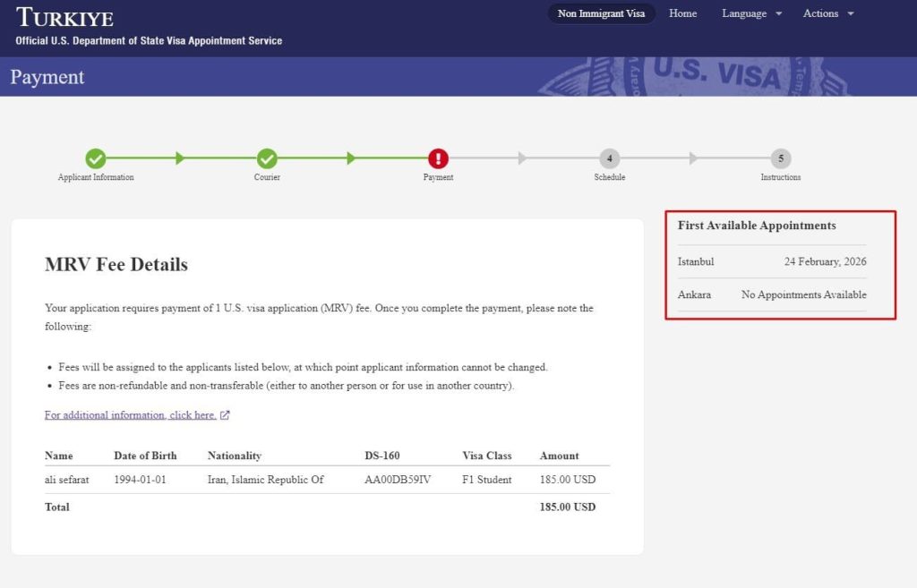Viewport: 917px width, 588px height.
Task: Click the Amount column header
Action: pos(559,456)
